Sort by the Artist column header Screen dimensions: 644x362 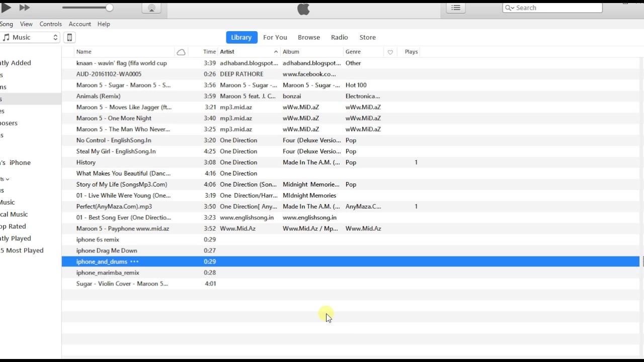(227, 52)
